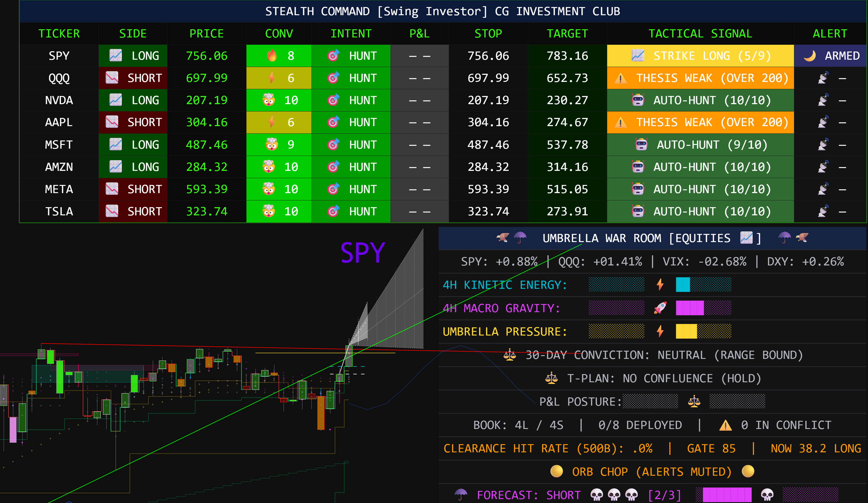Click the chart-up icon beside AMZN LONG
Viewport: 868px width, 503px height.
pos(115,166)
